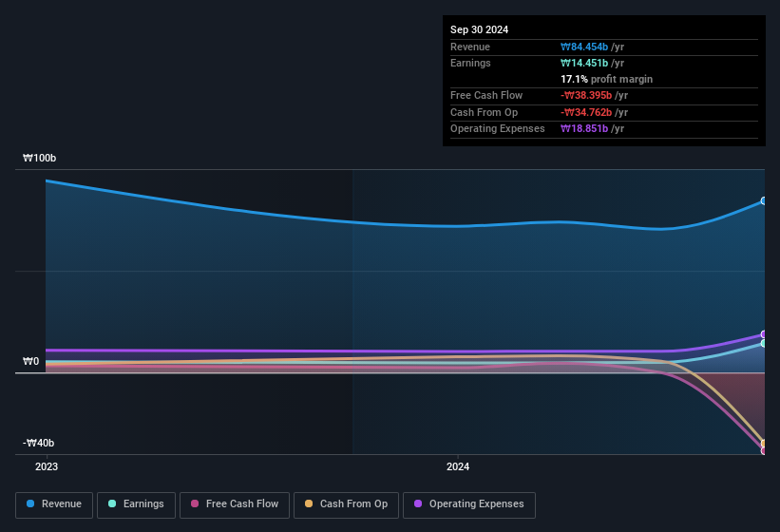Toggle the Operating Expenses legend button
The width and height of the screenshot is (780, 532).
469,505
